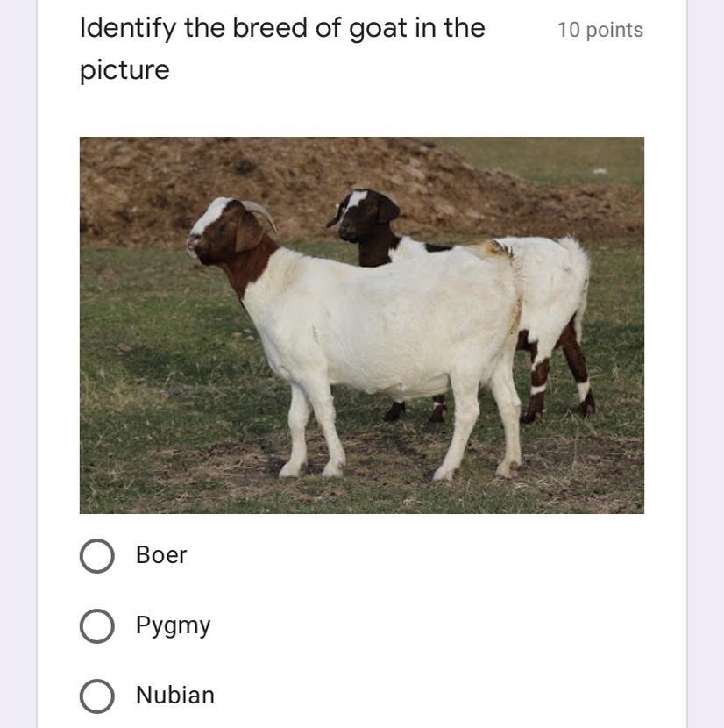Click the lavender page background margin
This screenshot has height=728, width=724.
[x=706, y=351]
